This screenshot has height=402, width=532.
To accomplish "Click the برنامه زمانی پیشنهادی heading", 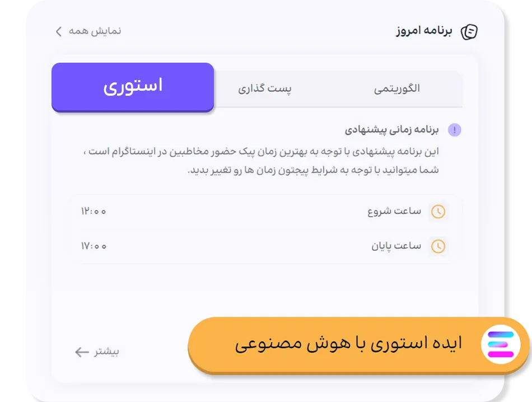I will [391, 130].
